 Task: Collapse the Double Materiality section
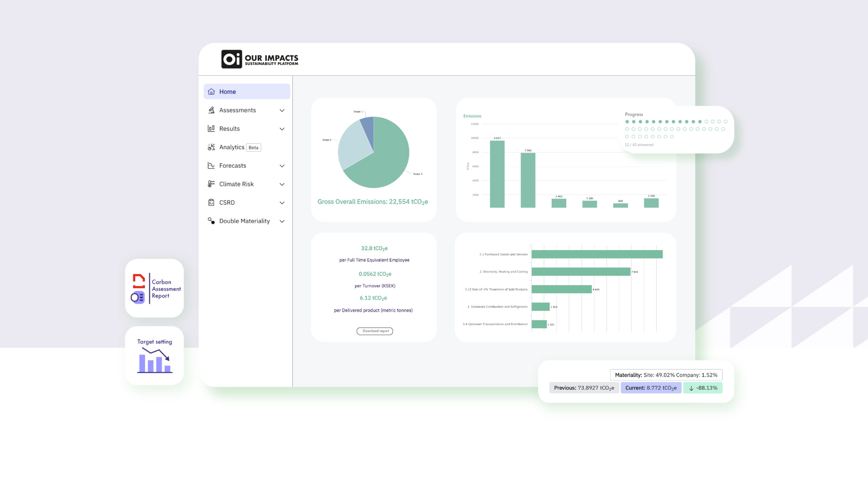coord(282,221)
